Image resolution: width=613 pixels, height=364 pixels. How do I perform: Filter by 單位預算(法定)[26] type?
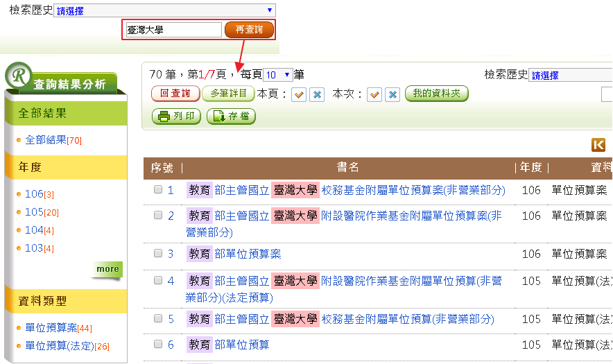(x=67, y=345)
